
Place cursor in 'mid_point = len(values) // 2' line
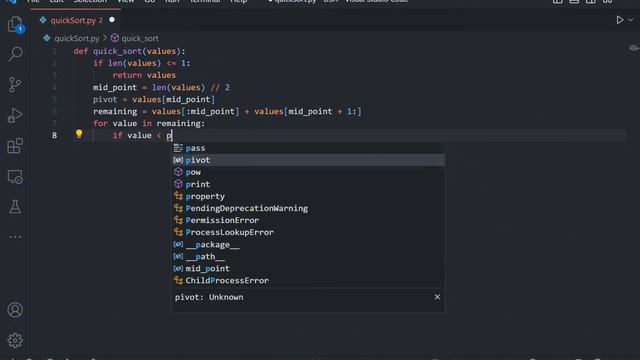pos(161,87)
